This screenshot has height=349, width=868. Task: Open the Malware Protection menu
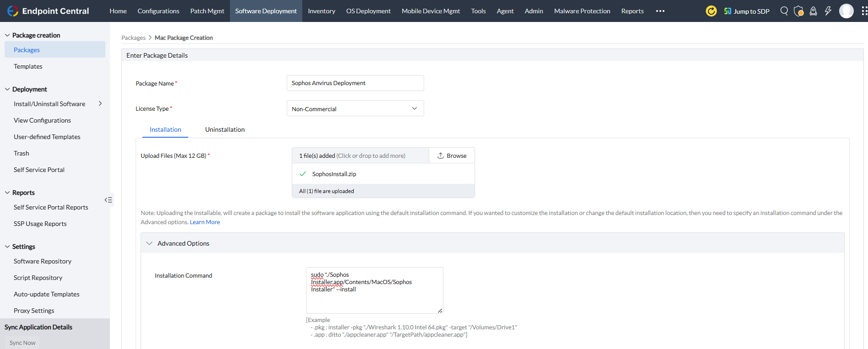coord(582,11)
